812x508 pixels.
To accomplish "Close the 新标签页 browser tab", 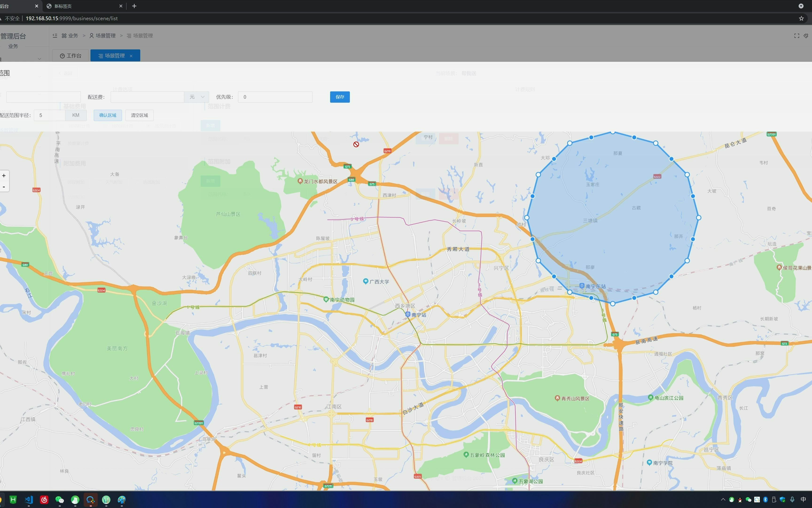I will coord(121,6).
